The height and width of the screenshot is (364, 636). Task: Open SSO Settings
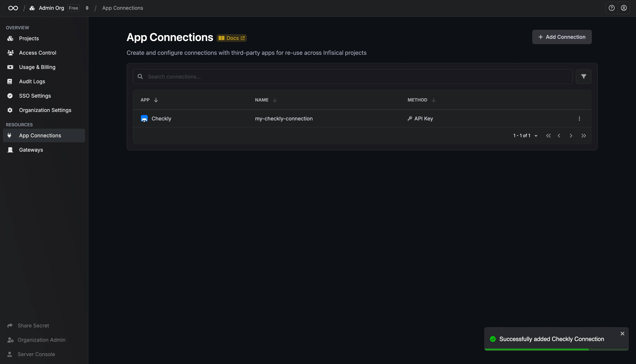coord(44,96)
